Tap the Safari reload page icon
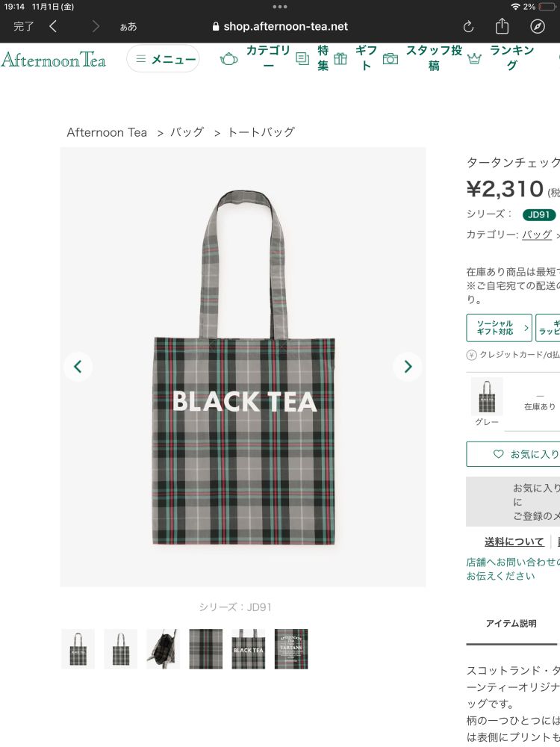This screenshot has height=747, width=560. click(x=469, y=27)
